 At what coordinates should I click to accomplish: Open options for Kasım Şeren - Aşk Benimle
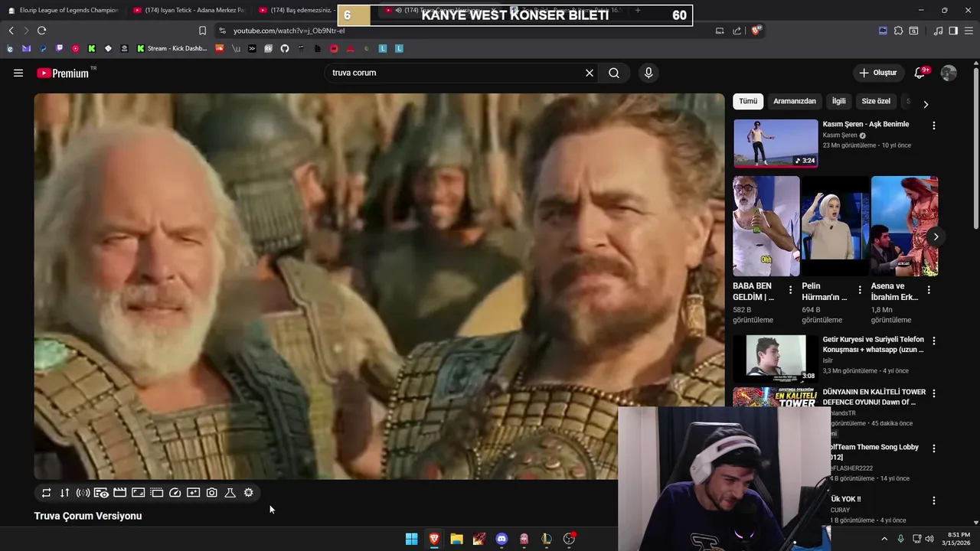(x=933, y=126)
